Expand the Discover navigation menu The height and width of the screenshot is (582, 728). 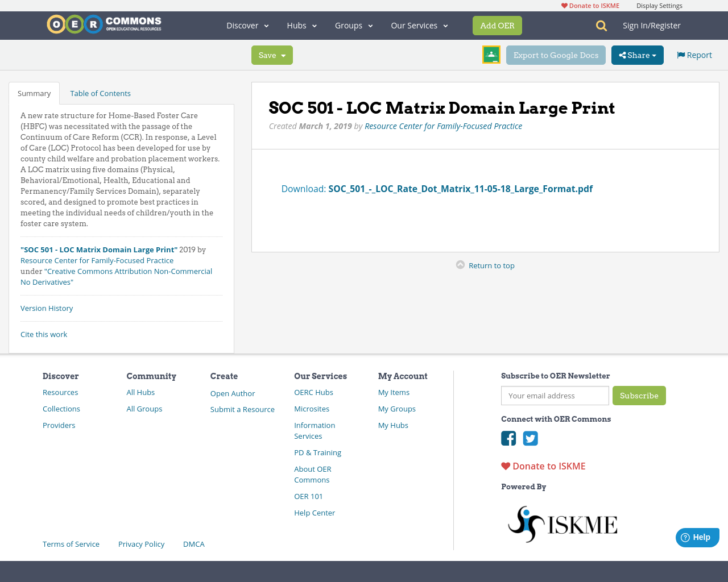pos(247,25)
